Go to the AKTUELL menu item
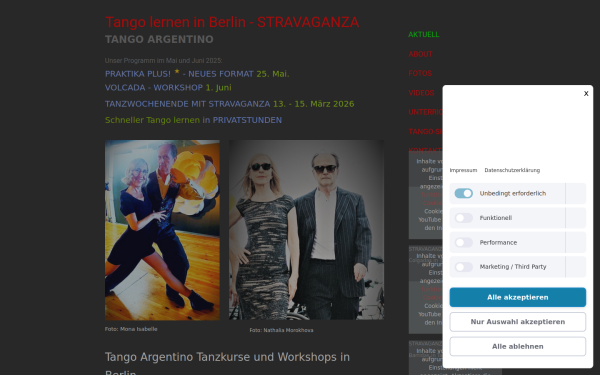 (424, 34)
